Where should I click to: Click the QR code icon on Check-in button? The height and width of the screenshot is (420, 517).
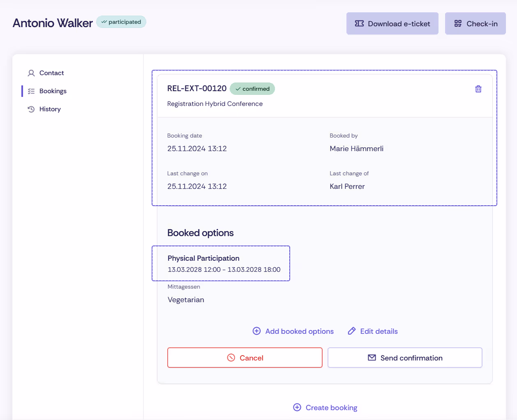click(457, 23)
